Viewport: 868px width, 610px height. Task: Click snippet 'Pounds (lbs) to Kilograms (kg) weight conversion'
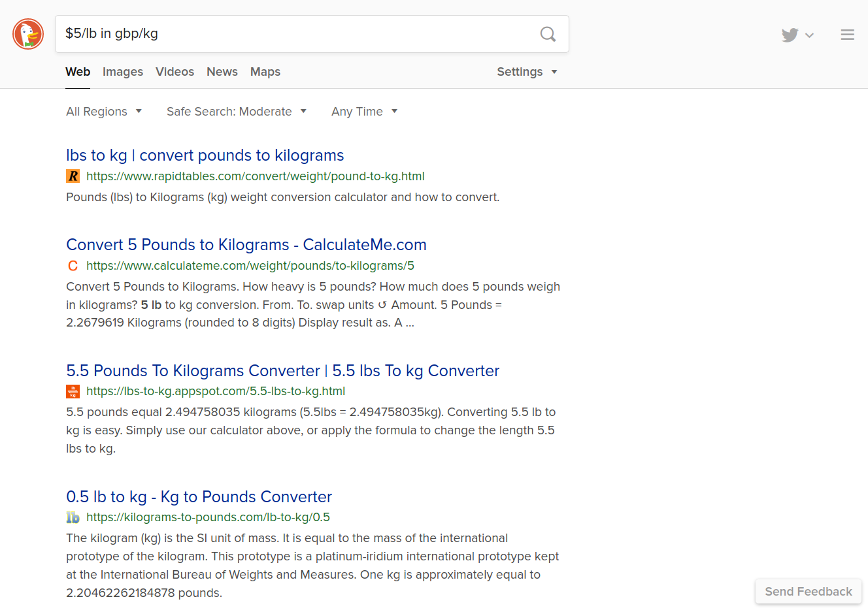pos(282,197)
